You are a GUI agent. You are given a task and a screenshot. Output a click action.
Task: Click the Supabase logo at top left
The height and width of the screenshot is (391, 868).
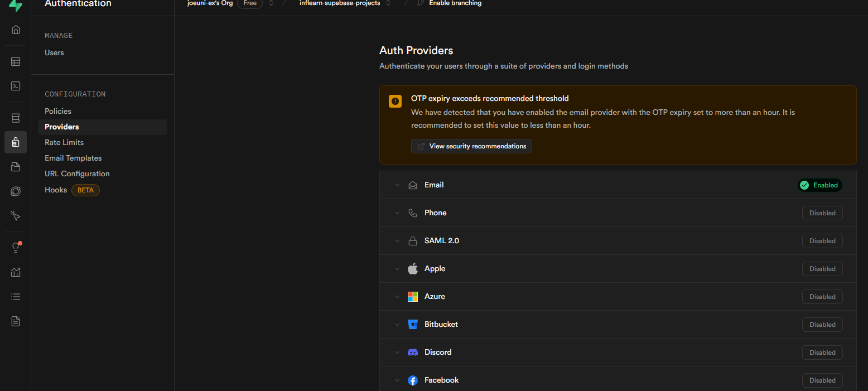16,5
